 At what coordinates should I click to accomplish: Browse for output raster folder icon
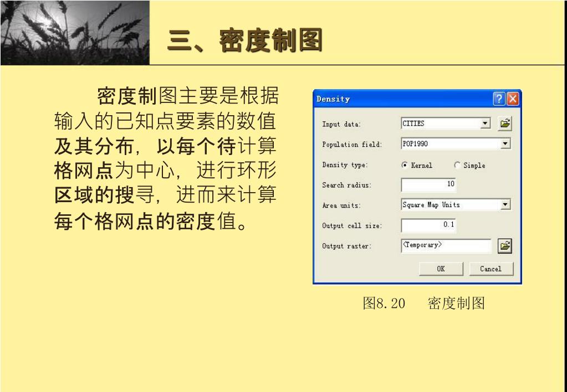click(x=505, y=246)
